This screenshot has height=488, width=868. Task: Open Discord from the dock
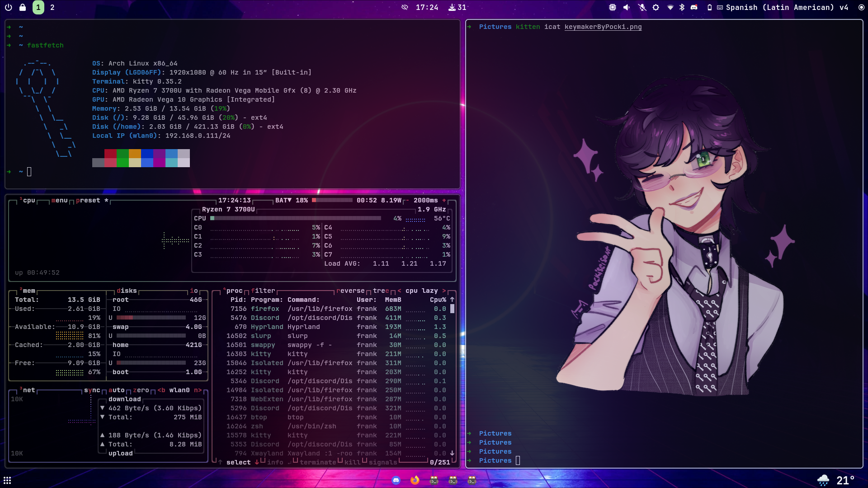click(x=396, y=480)
